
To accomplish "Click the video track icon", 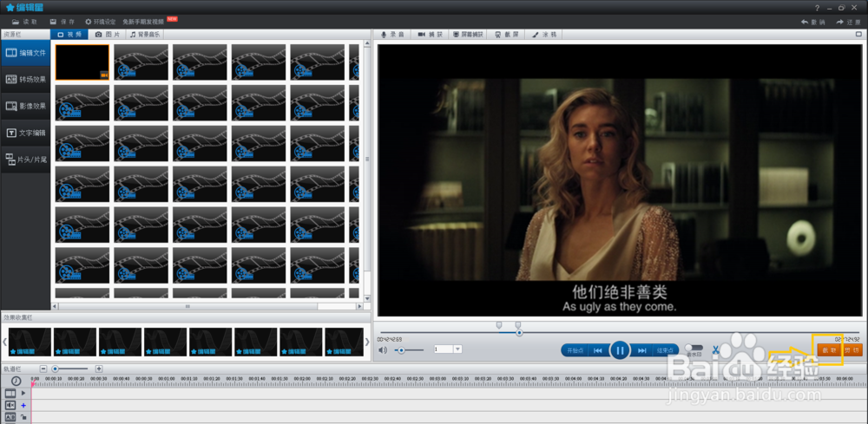I will pyautogui.click(x=10, y=393).
